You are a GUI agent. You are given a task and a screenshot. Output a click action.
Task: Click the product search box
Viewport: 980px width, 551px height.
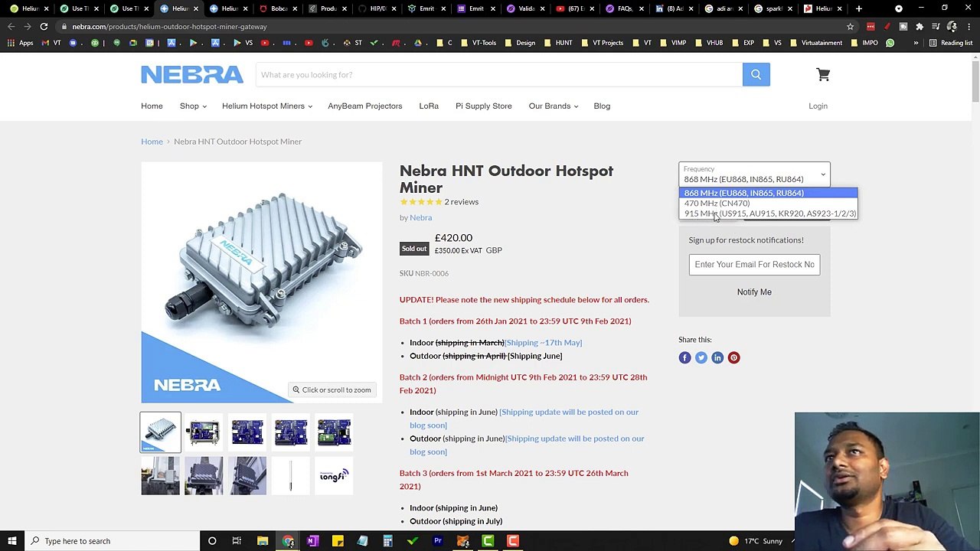[498, 74]
